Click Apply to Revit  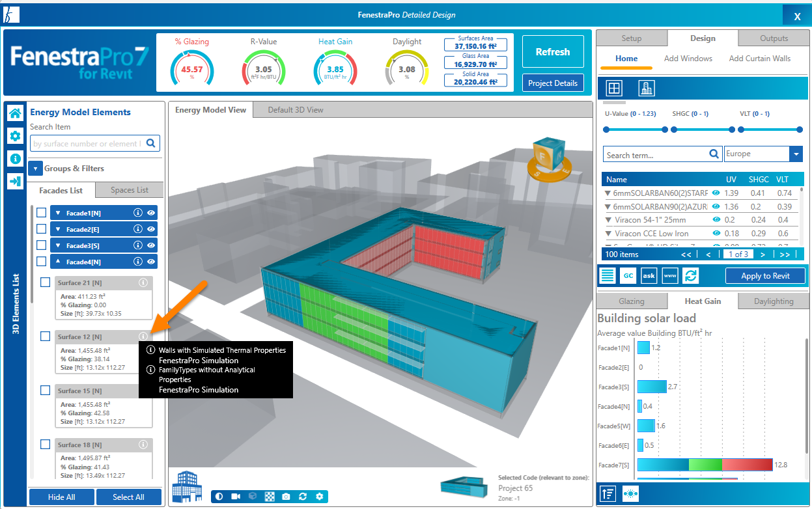coord(765,276)
